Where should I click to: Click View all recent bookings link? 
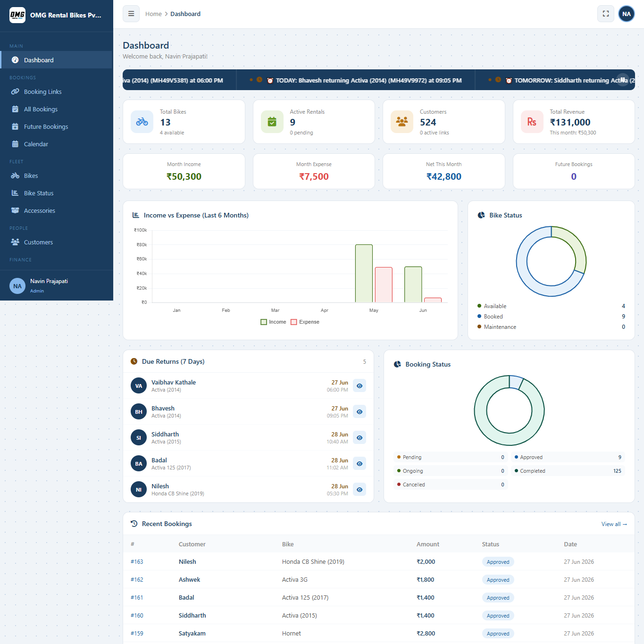point(614,524)
